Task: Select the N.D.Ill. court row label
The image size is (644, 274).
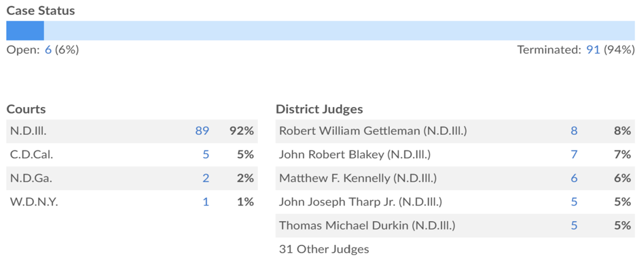Action: point(28,131)
